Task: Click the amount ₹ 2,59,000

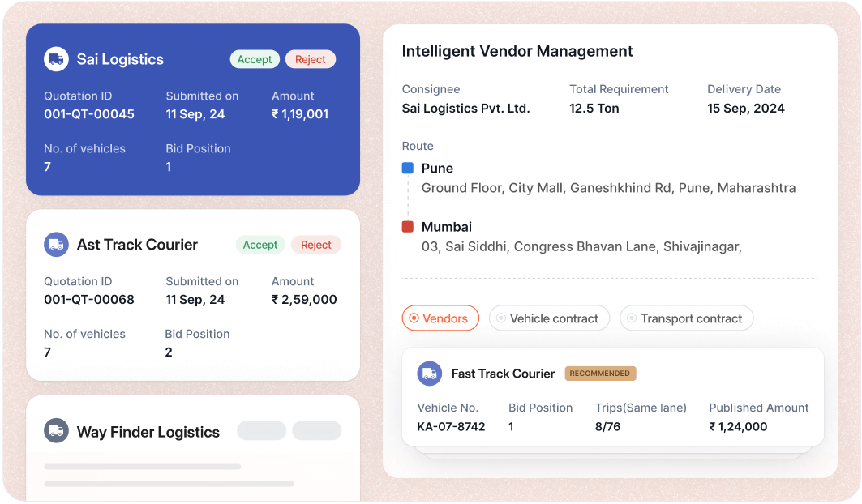Action: 304,300
